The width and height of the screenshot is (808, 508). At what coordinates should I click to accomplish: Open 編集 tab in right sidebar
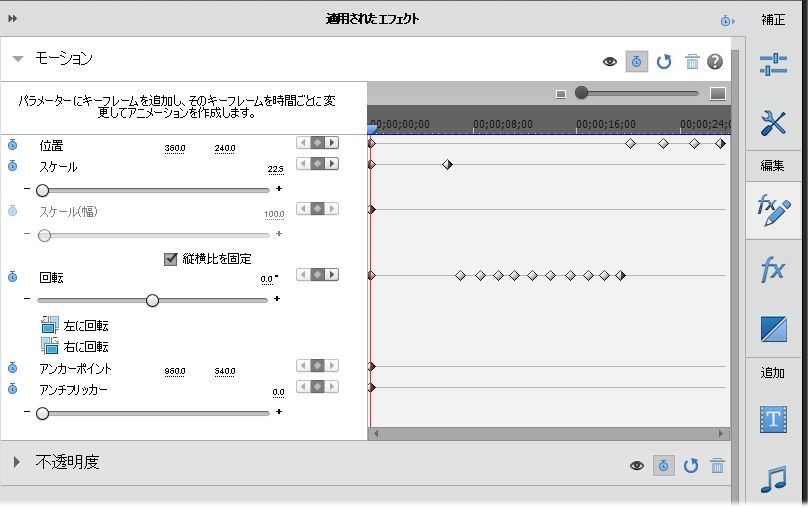[x=772, y=165]
